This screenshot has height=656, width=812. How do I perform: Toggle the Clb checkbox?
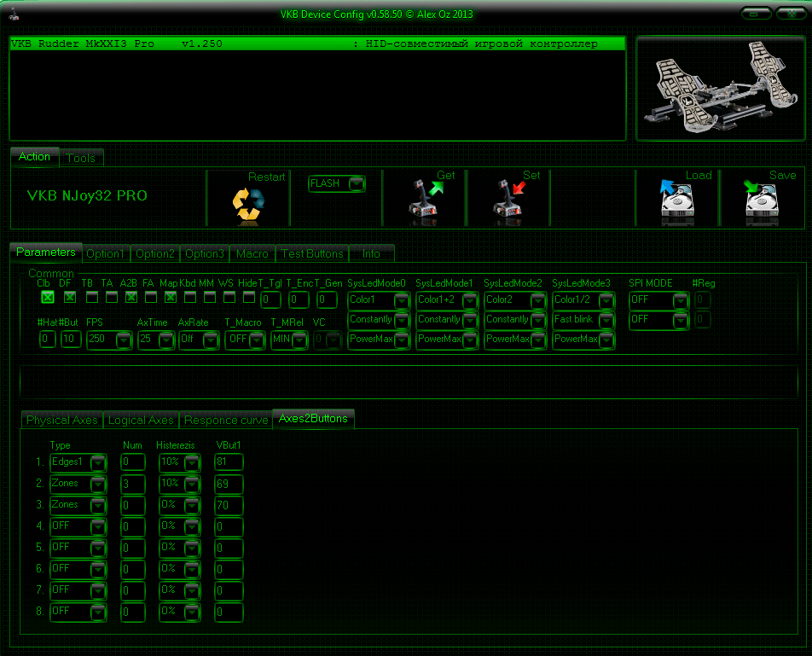click(x=48, y=297)
